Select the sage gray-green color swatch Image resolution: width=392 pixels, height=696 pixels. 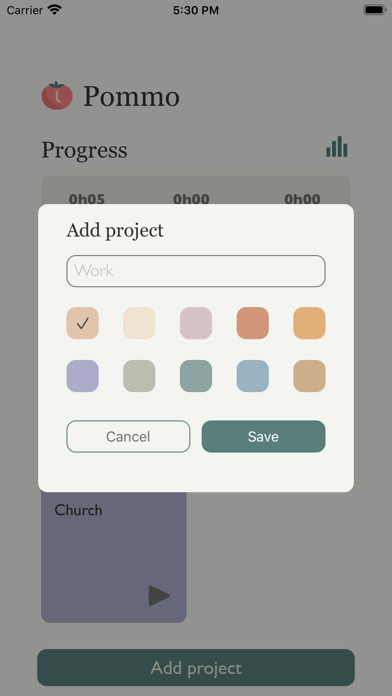point(139,376)
